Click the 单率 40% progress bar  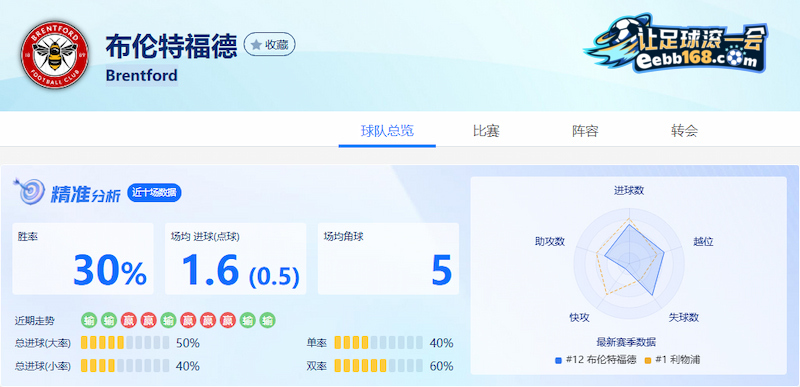point(379,343)
